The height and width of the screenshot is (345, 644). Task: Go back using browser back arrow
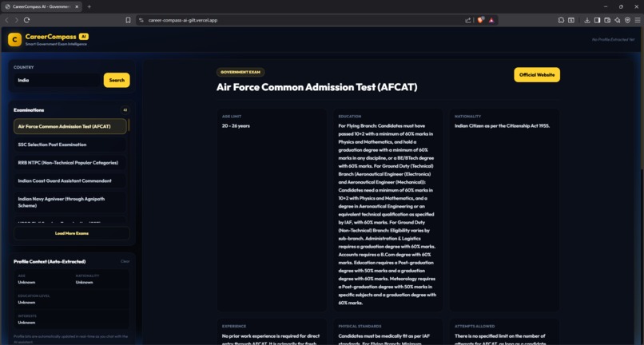click(6, 20)
